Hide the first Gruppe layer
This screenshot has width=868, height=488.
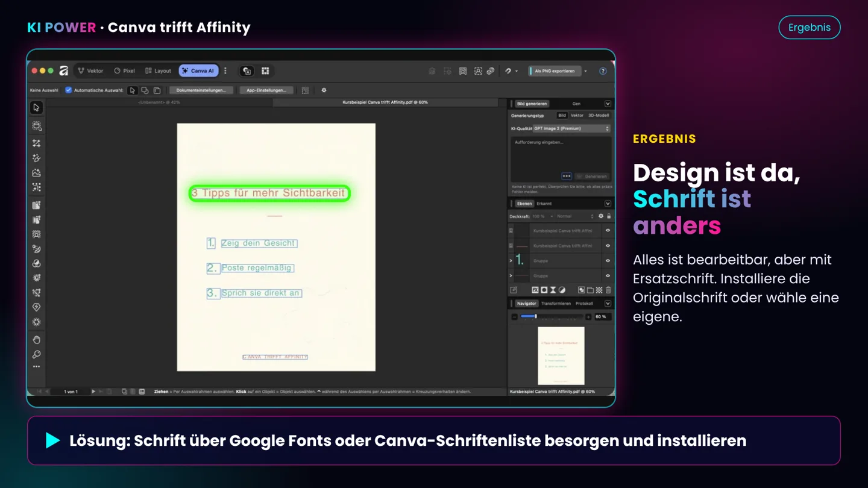coord(608,261)
